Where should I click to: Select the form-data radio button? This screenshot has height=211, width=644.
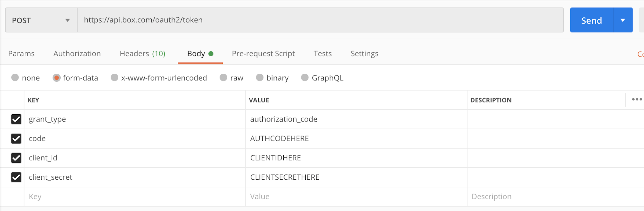[57, 78]
